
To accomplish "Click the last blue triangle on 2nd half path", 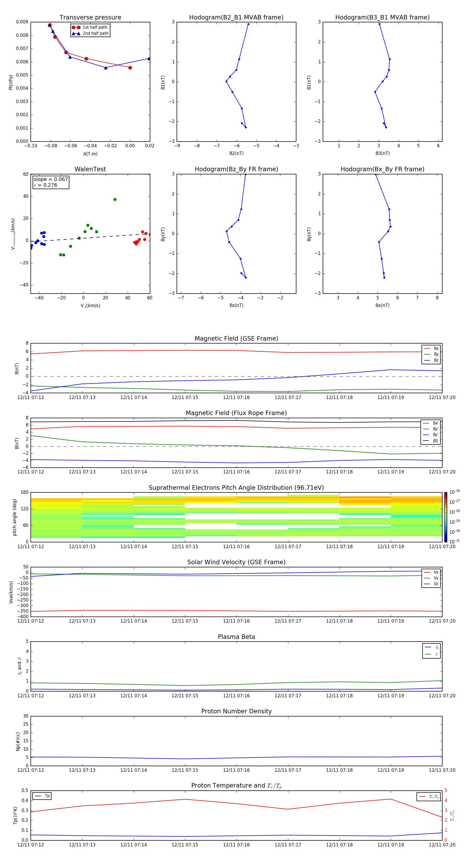I will tap(149, 59).
